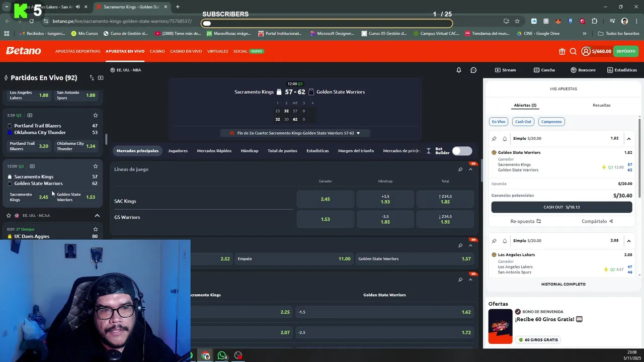Click the CASH OUT S/18.13 button
This screenshot has height=362, width=644.
click(x=561, y=207)
